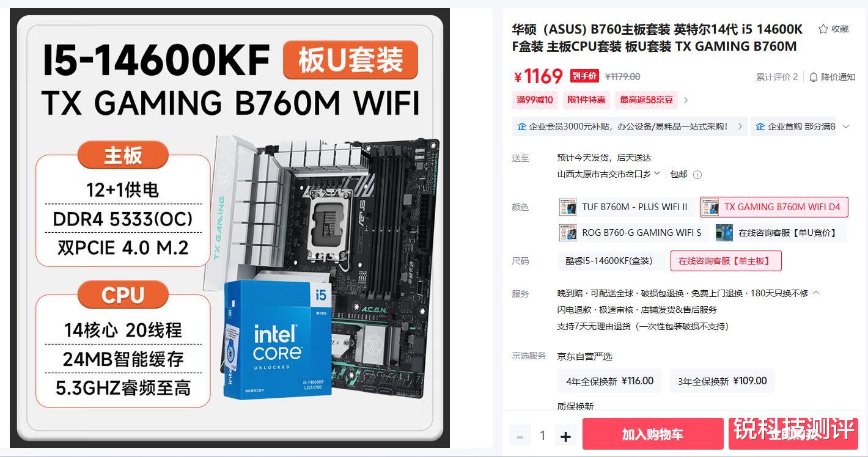The image size is (868, 457).
Task: Click 加入购物车 button
Action: pos(653,434)
